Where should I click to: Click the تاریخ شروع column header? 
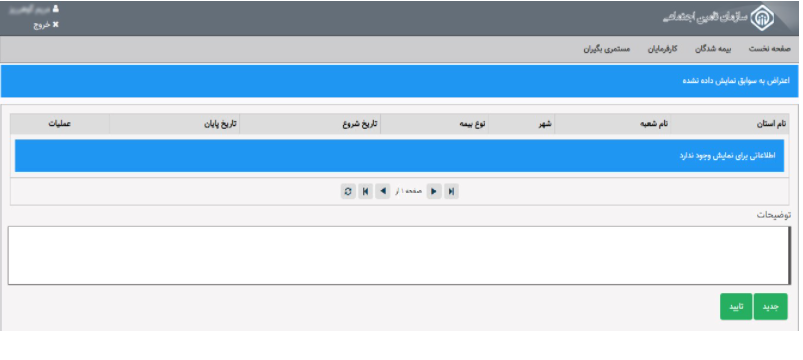click(x=310, y=124)
